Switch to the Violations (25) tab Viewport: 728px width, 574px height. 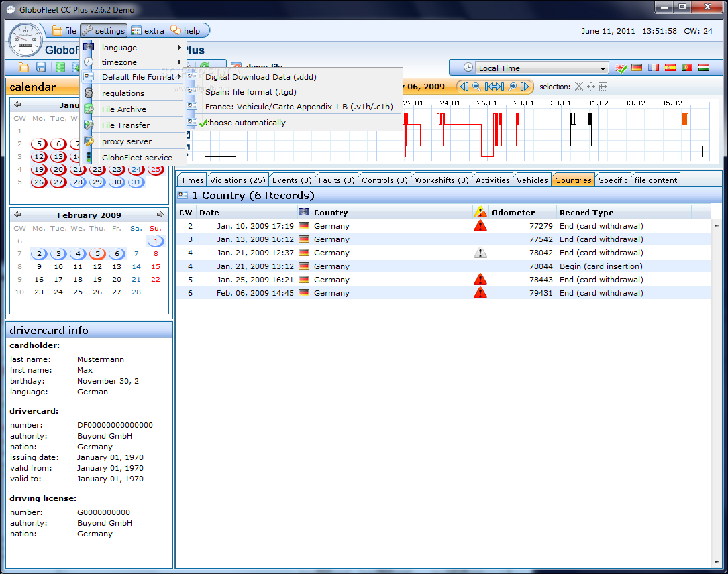[x=238, y=180]
